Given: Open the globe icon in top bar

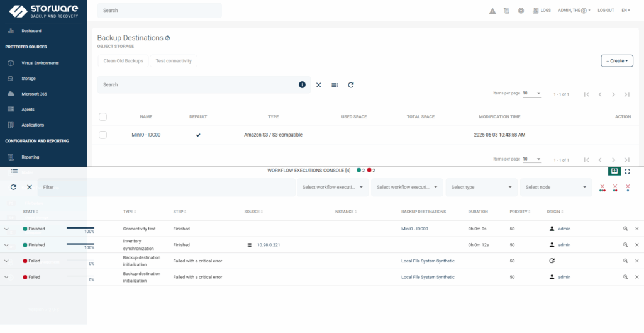Looking at the screenshot, I should (x=521, y=11).
